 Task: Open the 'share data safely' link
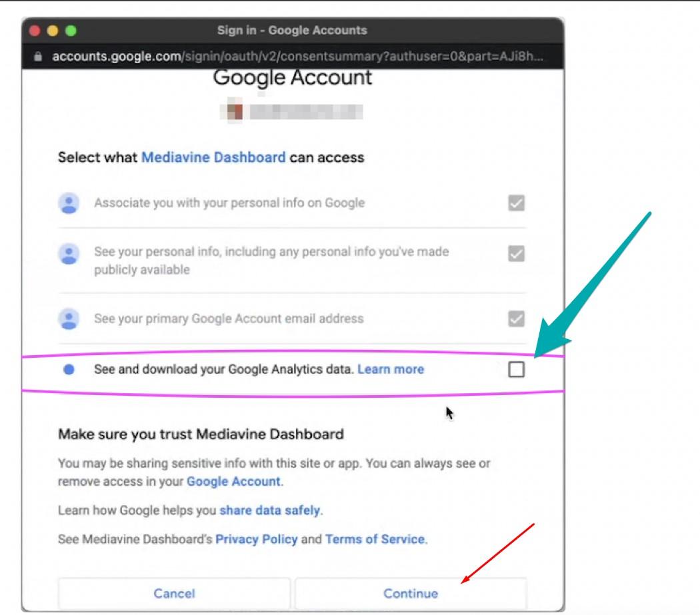(270, 510)
